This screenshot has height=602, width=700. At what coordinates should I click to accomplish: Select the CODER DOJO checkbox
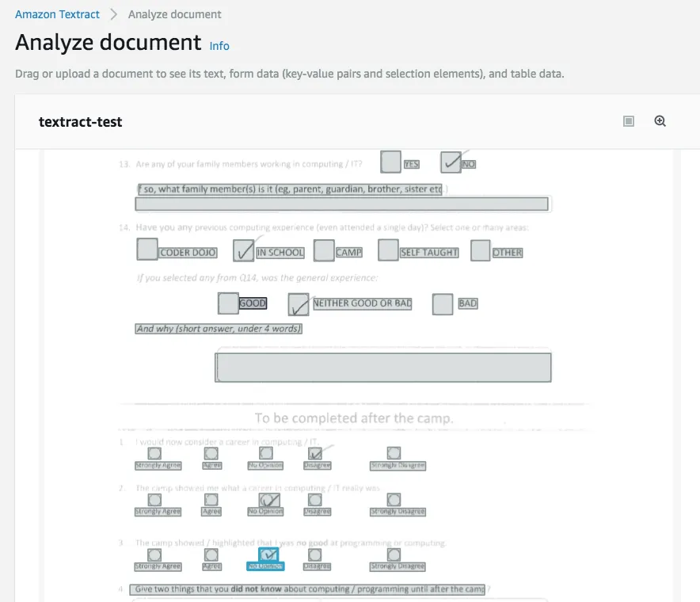click(x=146, y=250)
